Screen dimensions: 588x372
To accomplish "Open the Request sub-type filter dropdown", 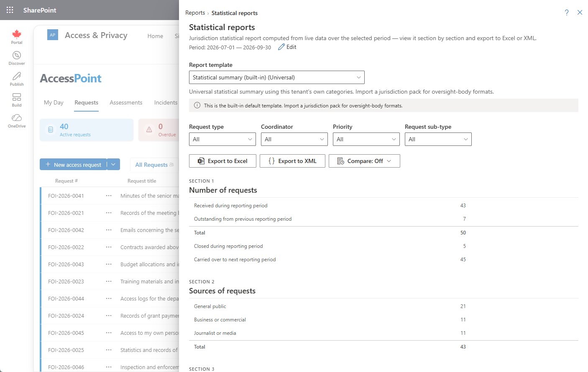I will 438,139.
